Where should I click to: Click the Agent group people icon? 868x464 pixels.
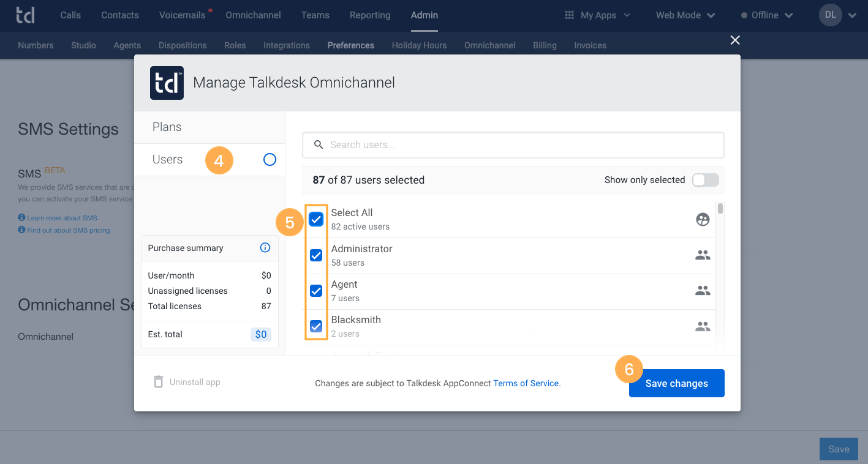click(703, 291)
